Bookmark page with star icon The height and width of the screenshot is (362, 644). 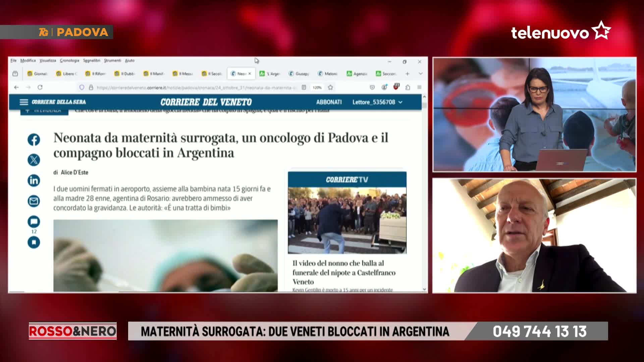[330, 87]
